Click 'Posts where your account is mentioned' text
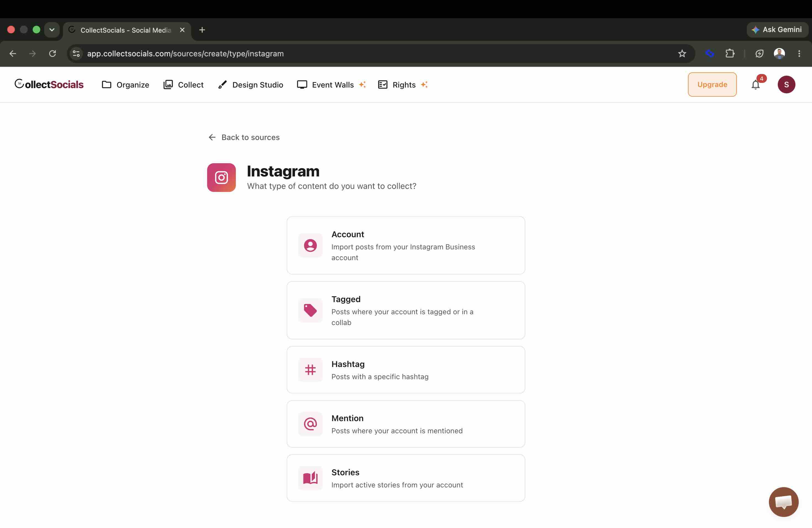This screenshot has width=812, height=528. [x=397, y=431]
